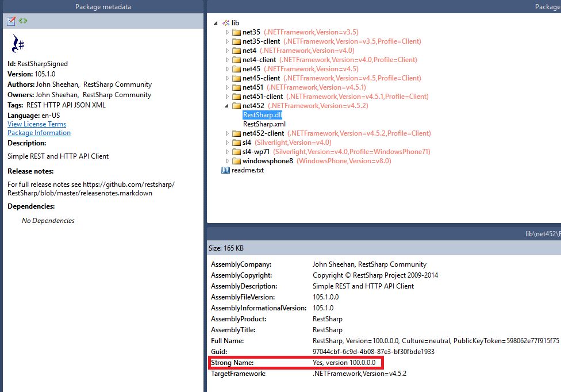Click the Full Name assembly value
This screenshot has width=561, height=392.
(x=436, y=341)
